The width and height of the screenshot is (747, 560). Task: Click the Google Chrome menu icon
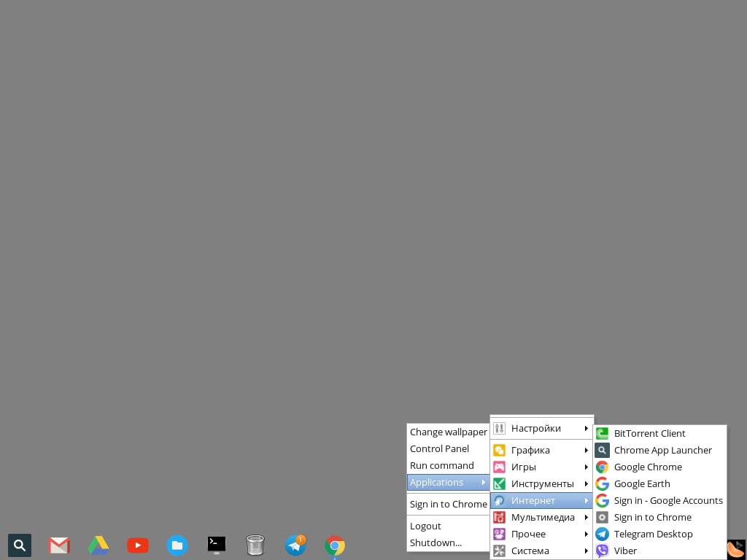click(602, 467)
